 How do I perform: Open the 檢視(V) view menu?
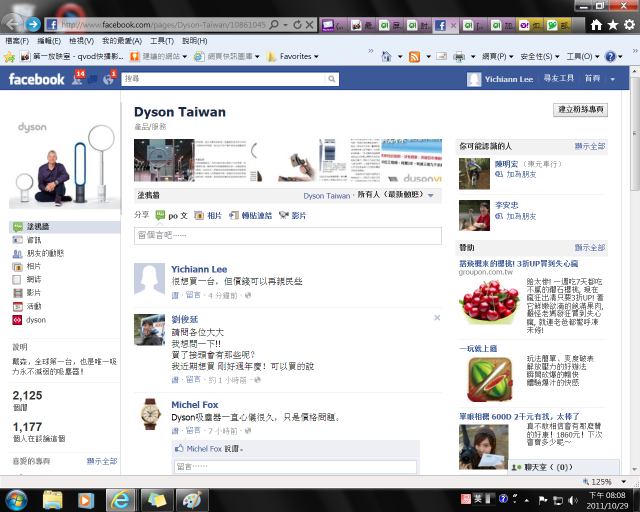tap(81, 41)
